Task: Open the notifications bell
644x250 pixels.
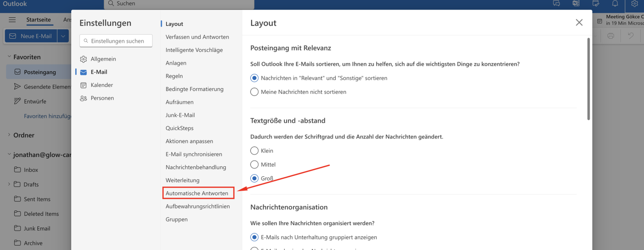Action: coord(615,4)
